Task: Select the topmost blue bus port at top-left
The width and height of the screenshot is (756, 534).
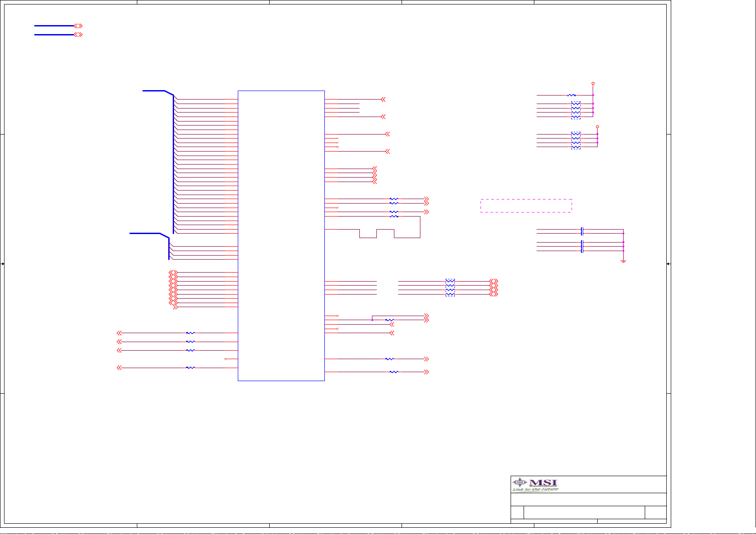Action: 58,26
